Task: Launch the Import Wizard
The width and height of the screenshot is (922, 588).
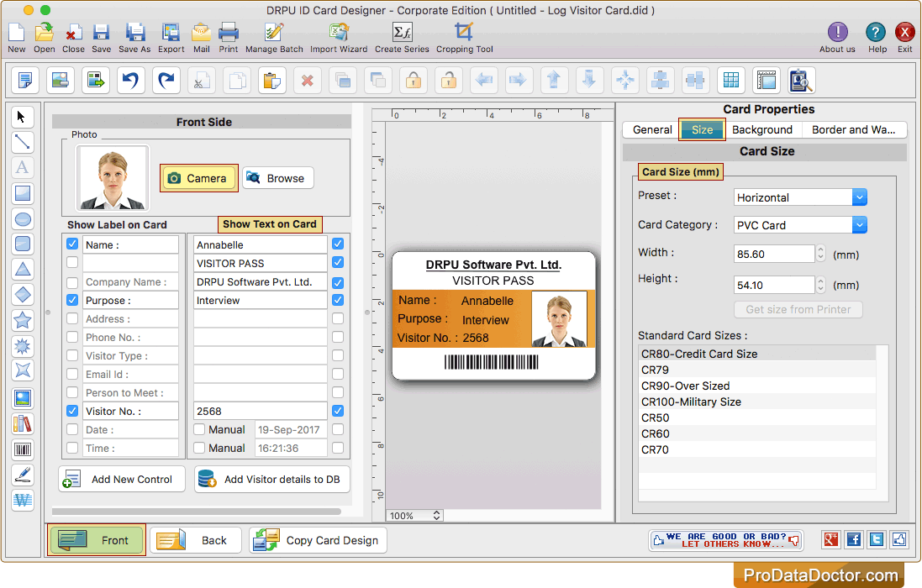Action: (339, 38)
